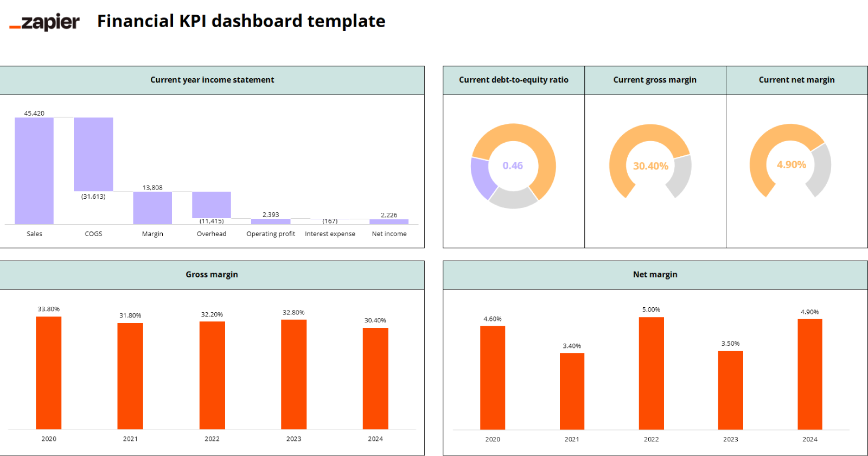Click the 5.00% net margin label
Image resolution: width=868 pixels, height=456 pixels.
pos(652,310)
